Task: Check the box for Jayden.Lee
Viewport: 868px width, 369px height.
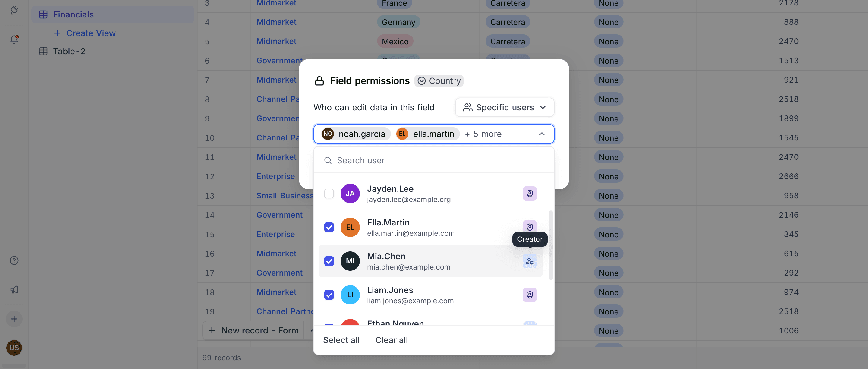Action: [329, 194]
